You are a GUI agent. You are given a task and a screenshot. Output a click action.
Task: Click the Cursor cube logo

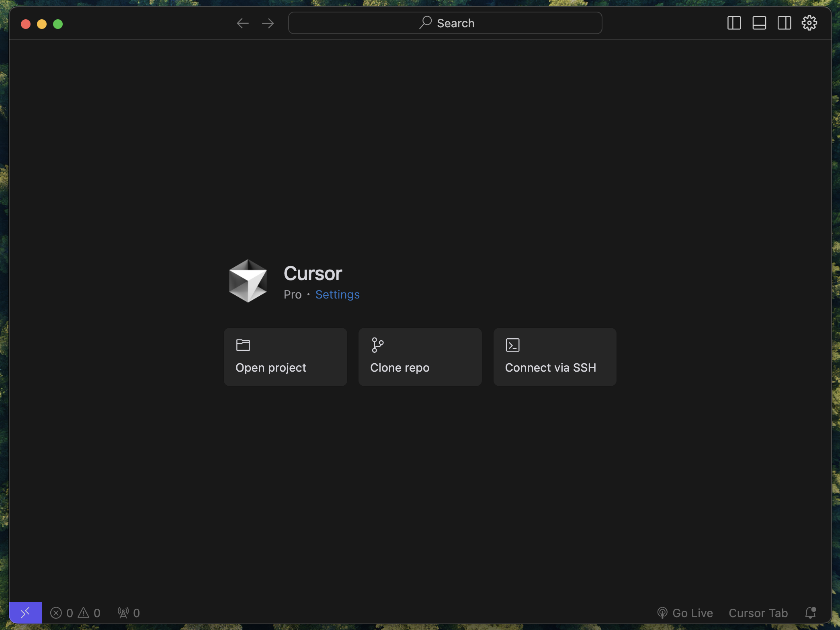click(x=248, y=281)
